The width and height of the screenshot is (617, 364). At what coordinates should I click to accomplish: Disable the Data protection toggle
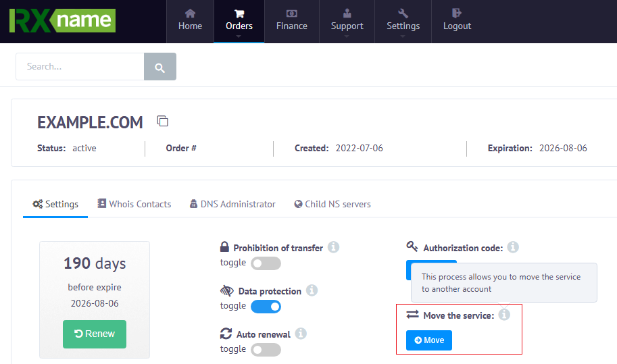(266, 307)
